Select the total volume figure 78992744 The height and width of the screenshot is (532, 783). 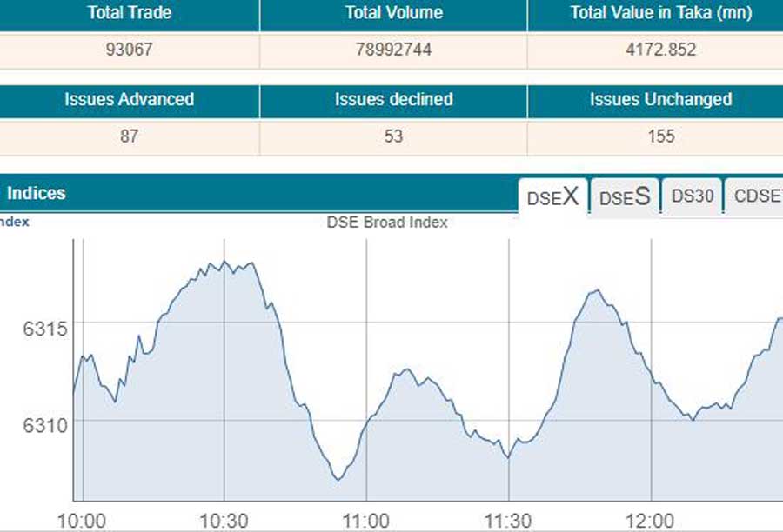[393, 50]
